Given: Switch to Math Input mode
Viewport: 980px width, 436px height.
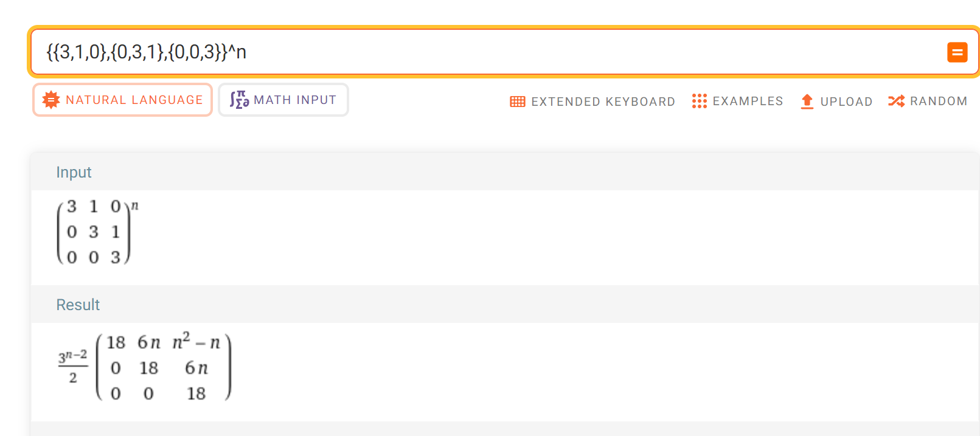Looking at the screenshot, I should click(x=294, y=100).
